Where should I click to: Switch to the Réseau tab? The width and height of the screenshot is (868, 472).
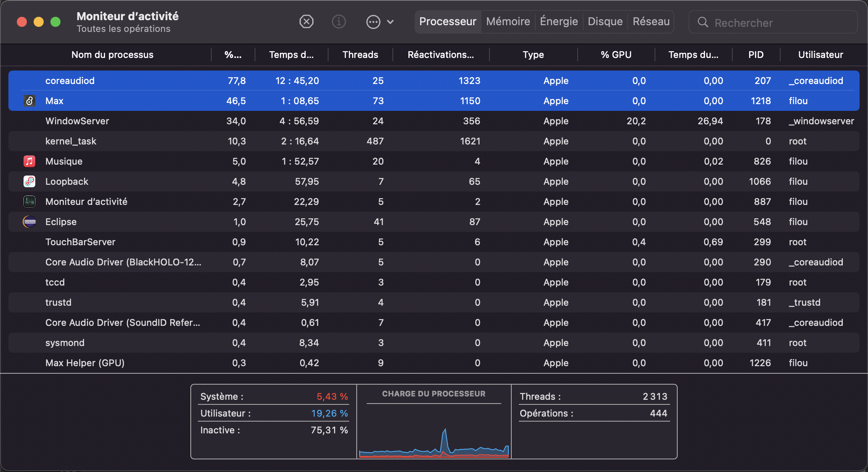point(651,21)
